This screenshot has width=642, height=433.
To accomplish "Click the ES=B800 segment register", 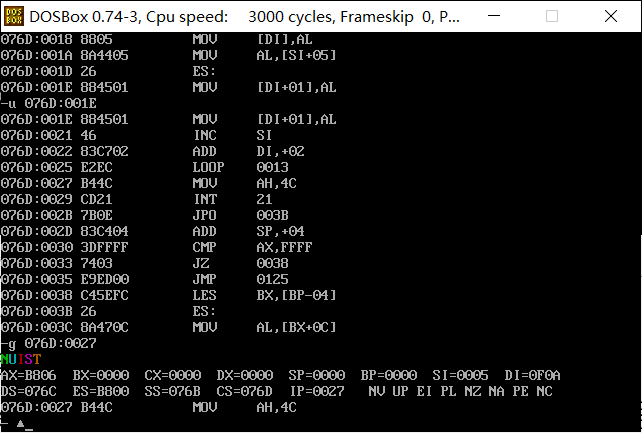I will click(101, 391).
